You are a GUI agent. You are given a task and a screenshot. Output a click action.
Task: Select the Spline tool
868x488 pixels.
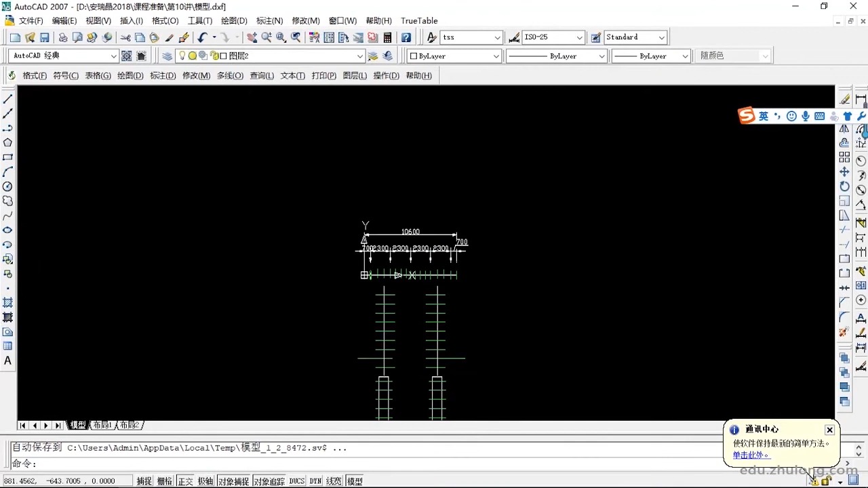tap(8, 216)
